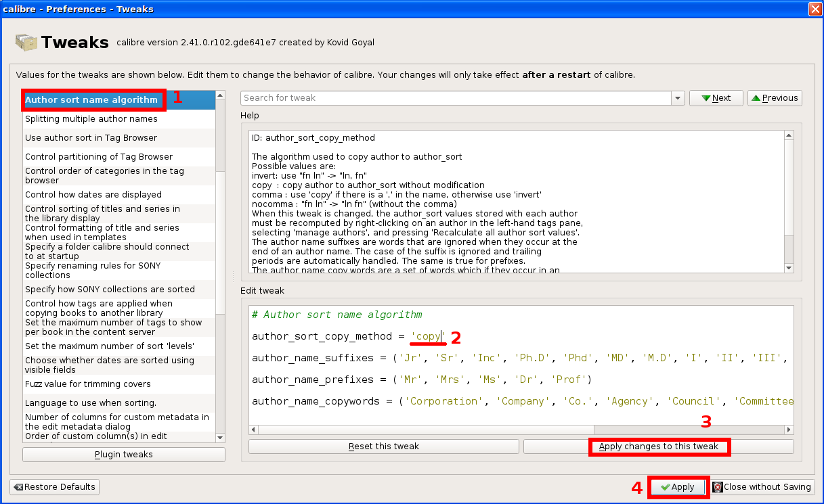Focus the Search for tweak field

click(x=456, y=98)
